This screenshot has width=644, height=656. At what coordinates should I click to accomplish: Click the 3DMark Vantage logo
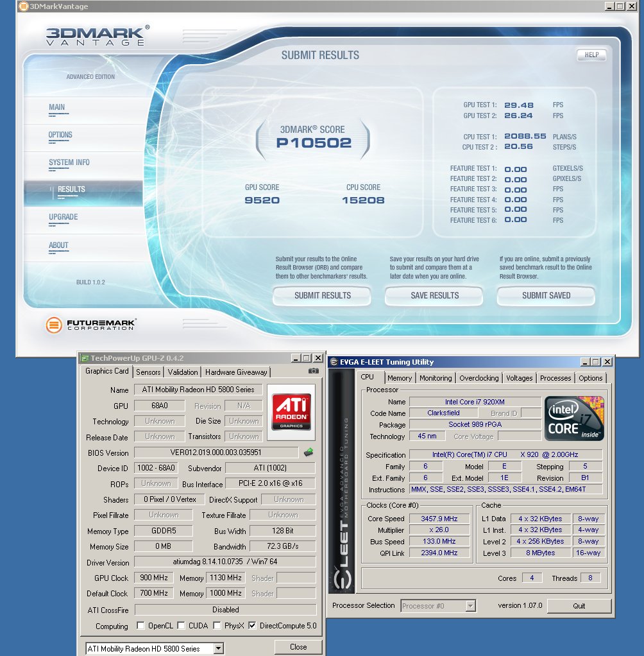point(97,36)
